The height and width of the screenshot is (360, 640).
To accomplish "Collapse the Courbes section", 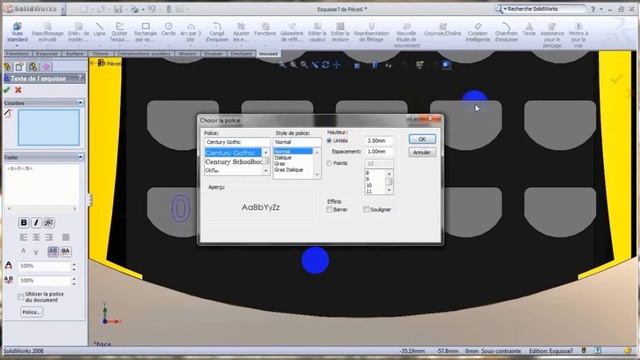I will click(80, 103).
